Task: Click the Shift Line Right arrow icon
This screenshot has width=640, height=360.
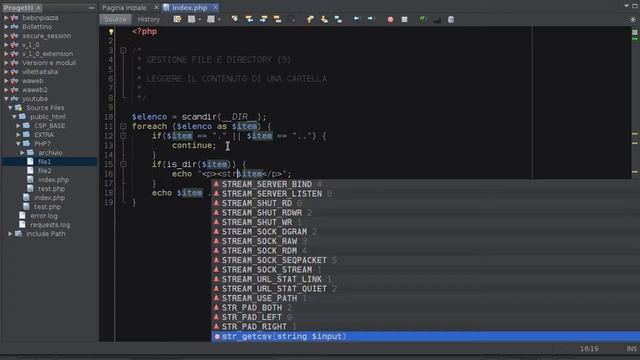Action: (371, 19)
